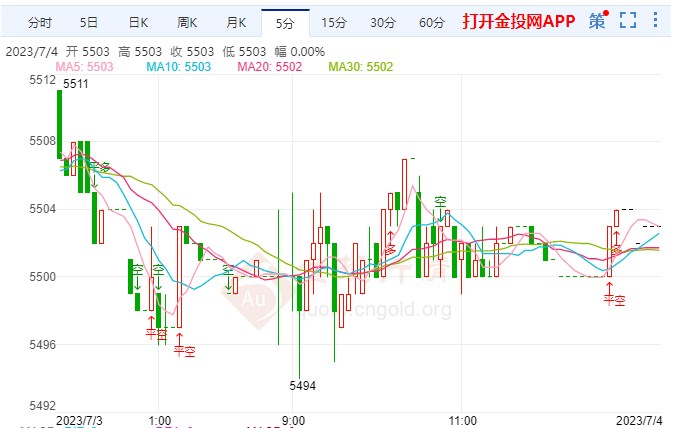Open the 打开金投网APP link
The height and width of the screenshot is (428, 674).
point(518,21)
